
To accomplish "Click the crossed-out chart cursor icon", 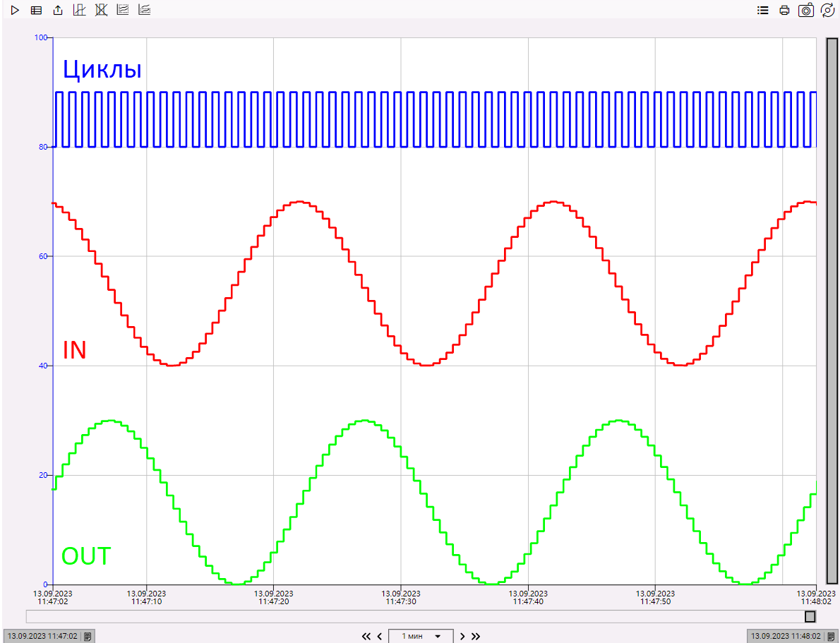I will (x=101, y=11).
